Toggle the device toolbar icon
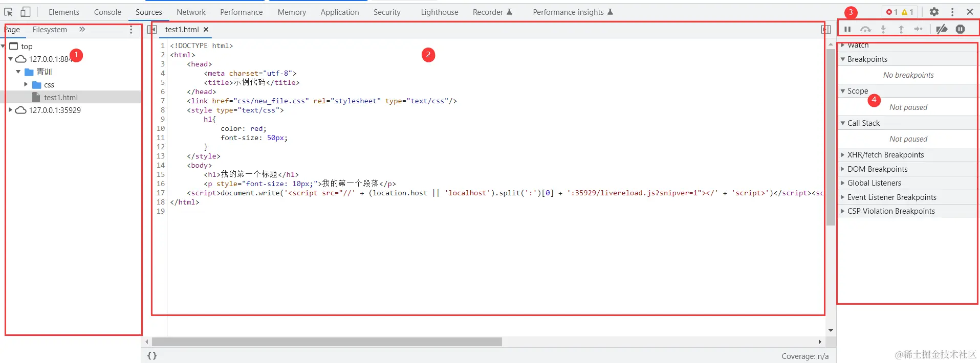The width and height of the screenshot is (980, 363). (x=25, y=12)
